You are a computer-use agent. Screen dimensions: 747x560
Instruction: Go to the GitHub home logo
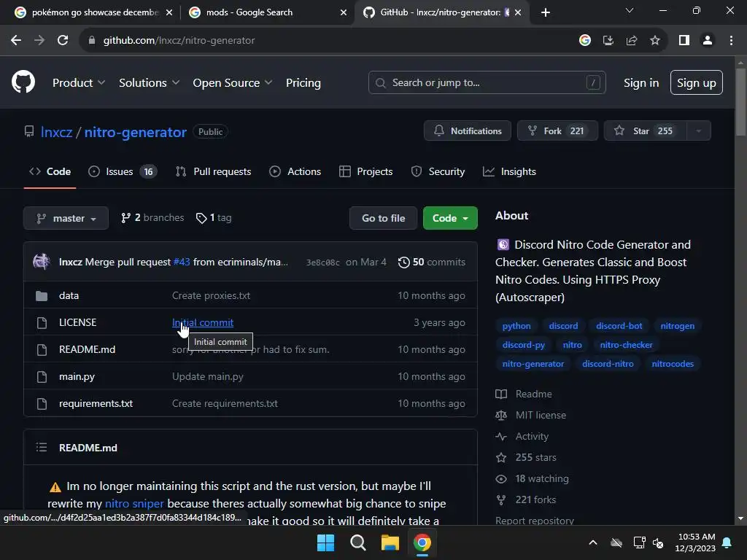[23, 82]
